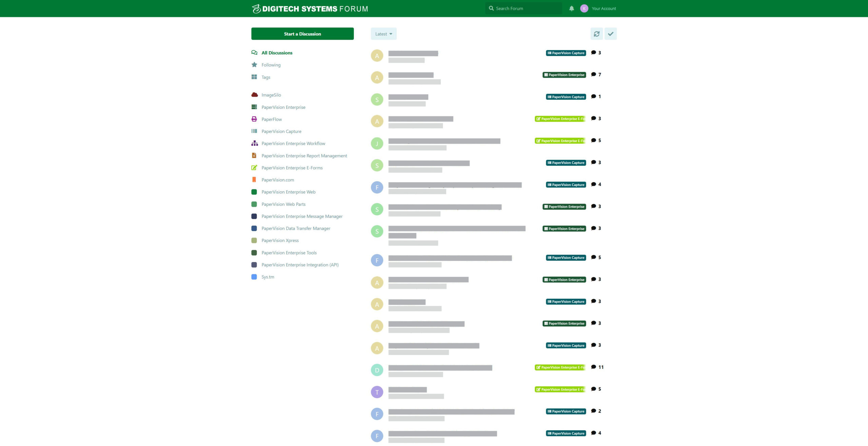
Task: Open PaperVision Capture sidebar link
Action: pos(281,131)
